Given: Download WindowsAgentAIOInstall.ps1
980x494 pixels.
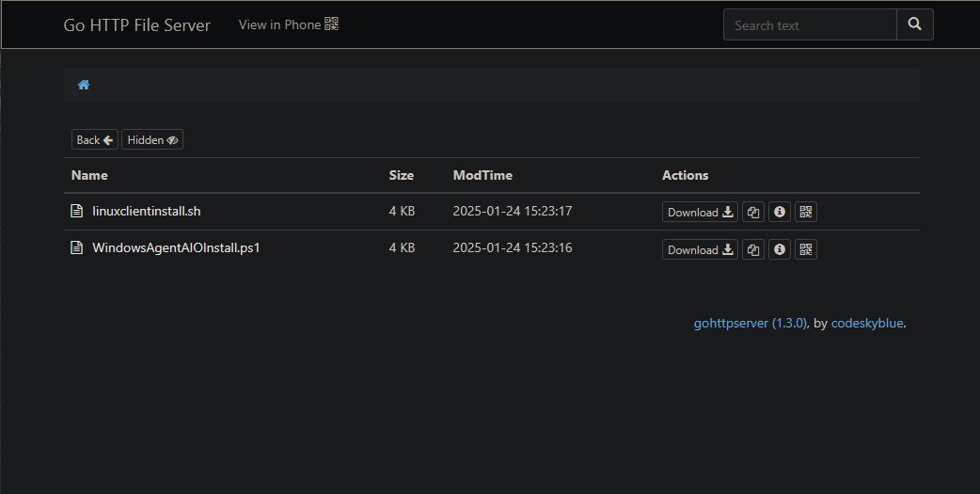Looking at the screenshot, I should coord(700,249).
